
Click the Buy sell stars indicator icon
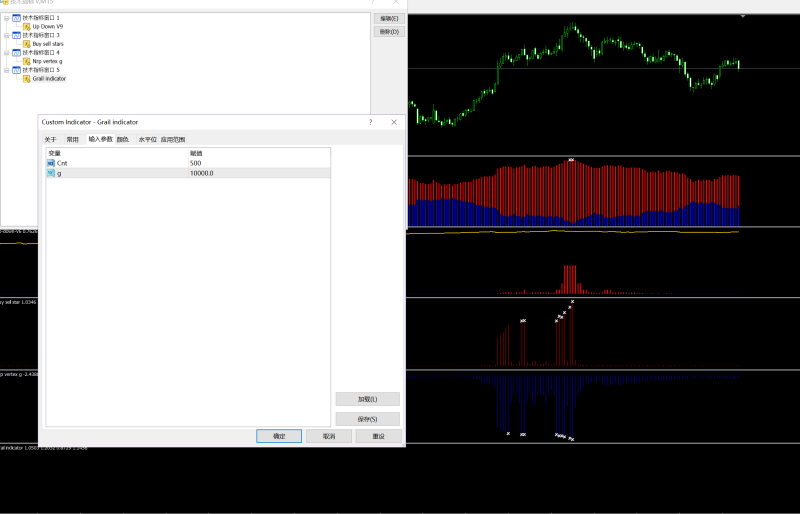point(27,44)
